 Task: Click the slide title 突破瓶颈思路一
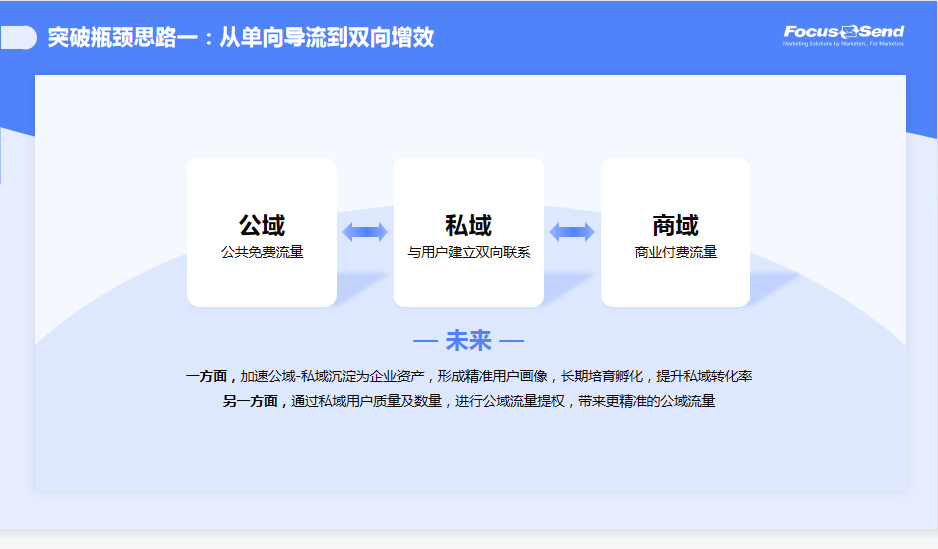point(123,38)
